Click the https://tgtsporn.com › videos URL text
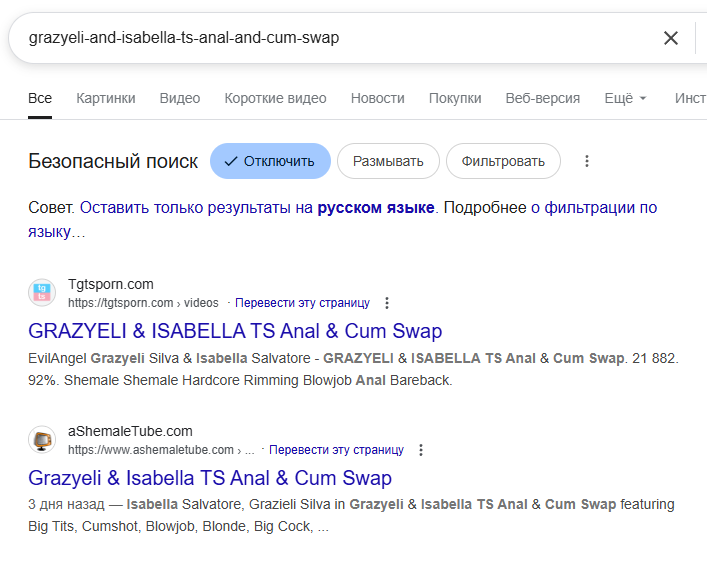Viewport: 707px width, 563px height. [143, 303]
